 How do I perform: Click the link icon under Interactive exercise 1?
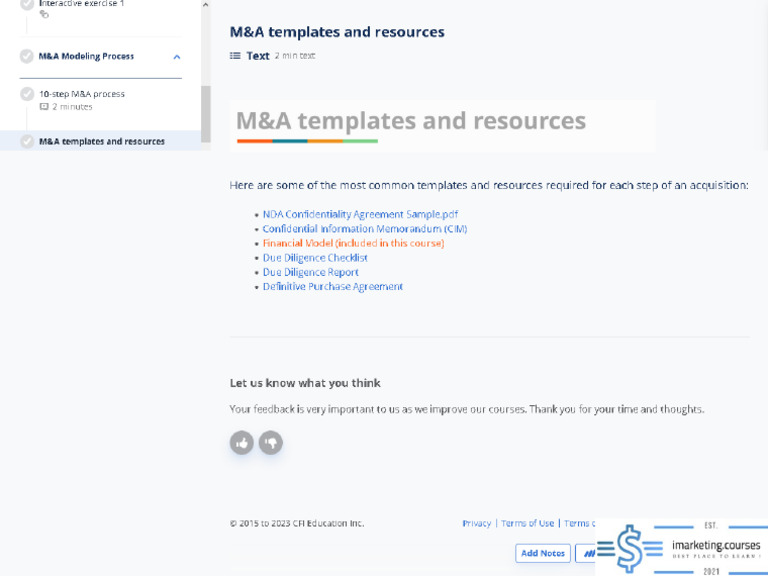click(x=44, y=14)
